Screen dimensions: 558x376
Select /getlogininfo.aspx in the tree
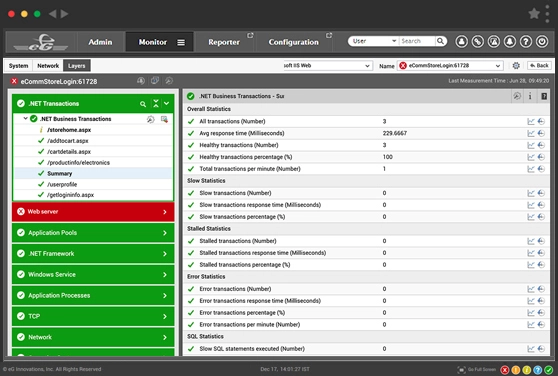click(70, 195)
